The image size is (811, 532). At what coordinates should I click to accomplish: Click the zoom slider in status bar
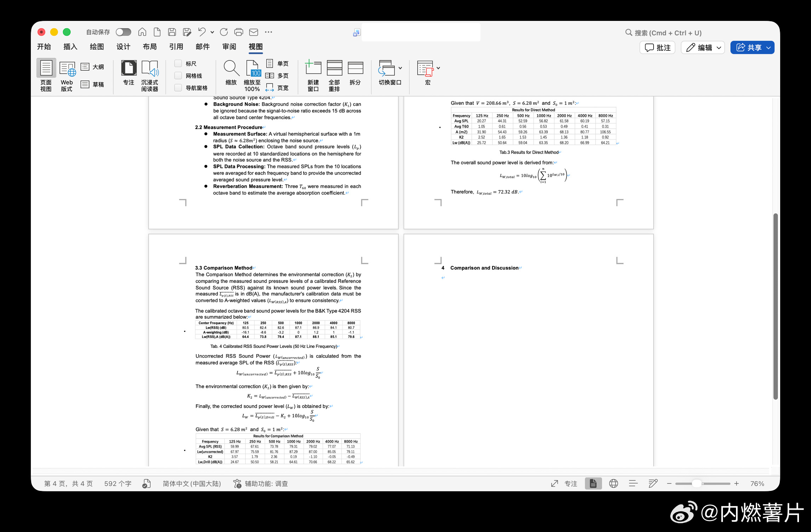tap(696, 484)
